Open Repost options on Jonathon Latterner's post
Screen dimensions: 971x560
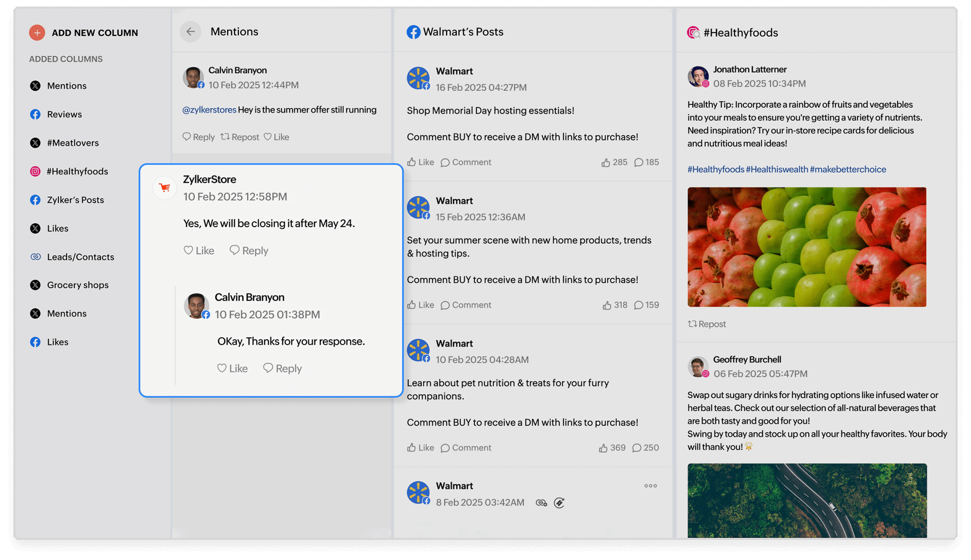[x=706, y=324]
